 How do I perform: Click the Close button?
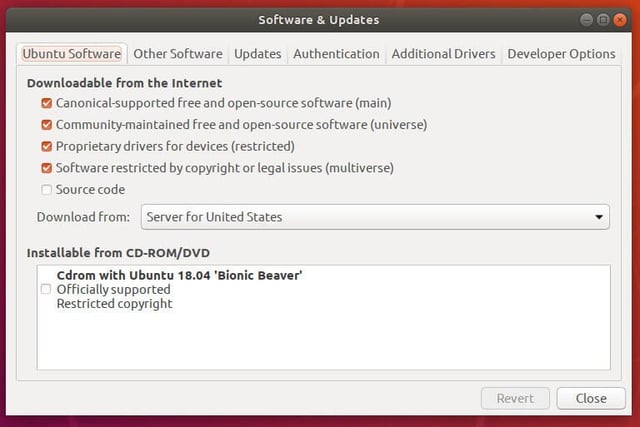591,398
